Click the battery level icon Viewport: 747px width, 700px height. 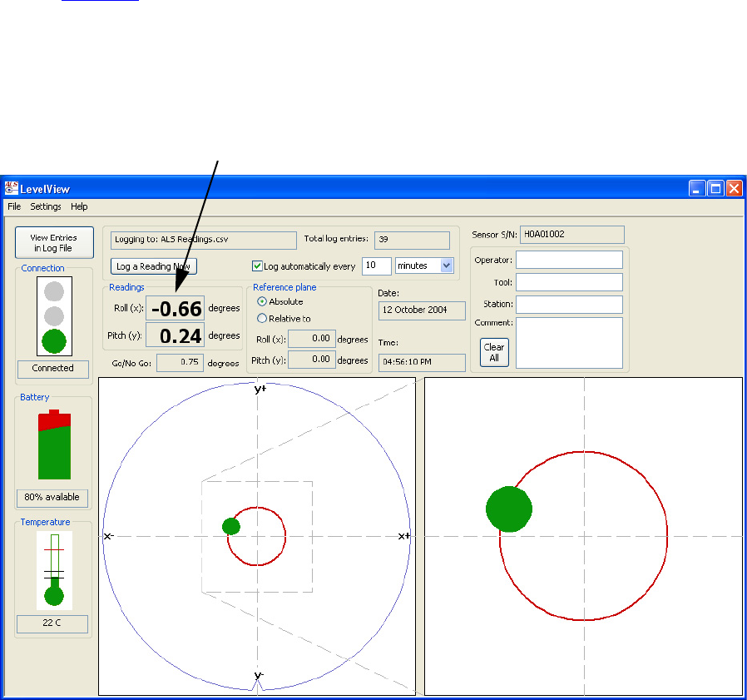(x=54, y=444)
